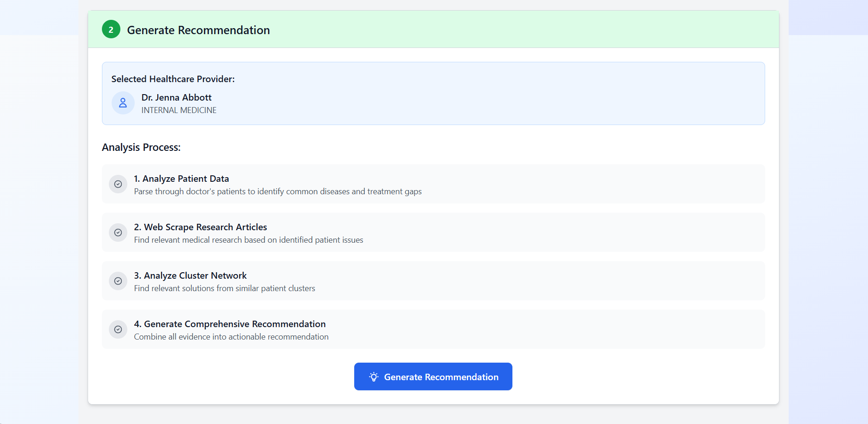
Task: Click the Generate Recommendation button
Action: coord(433,376)
